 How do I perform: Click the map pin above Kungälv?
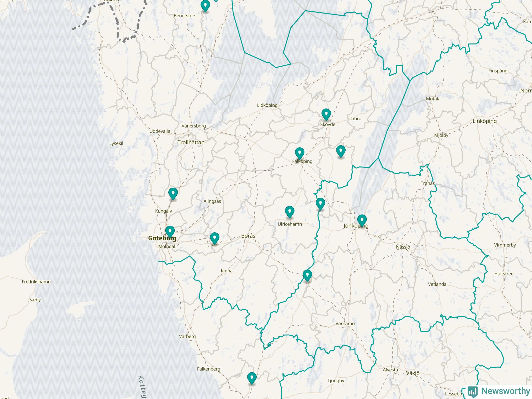coord(173,194)
